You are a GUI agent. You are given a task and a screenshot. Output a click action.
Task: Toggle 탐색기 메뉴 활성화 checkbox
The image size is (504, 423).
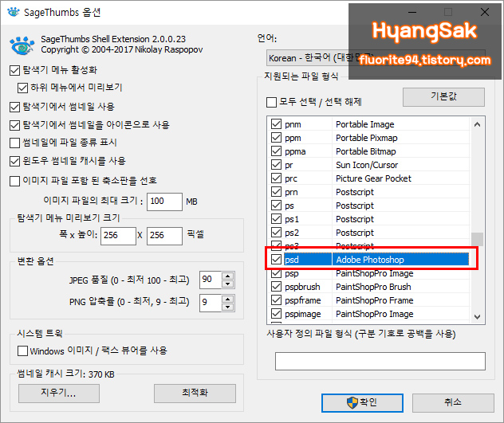(14, 70)
